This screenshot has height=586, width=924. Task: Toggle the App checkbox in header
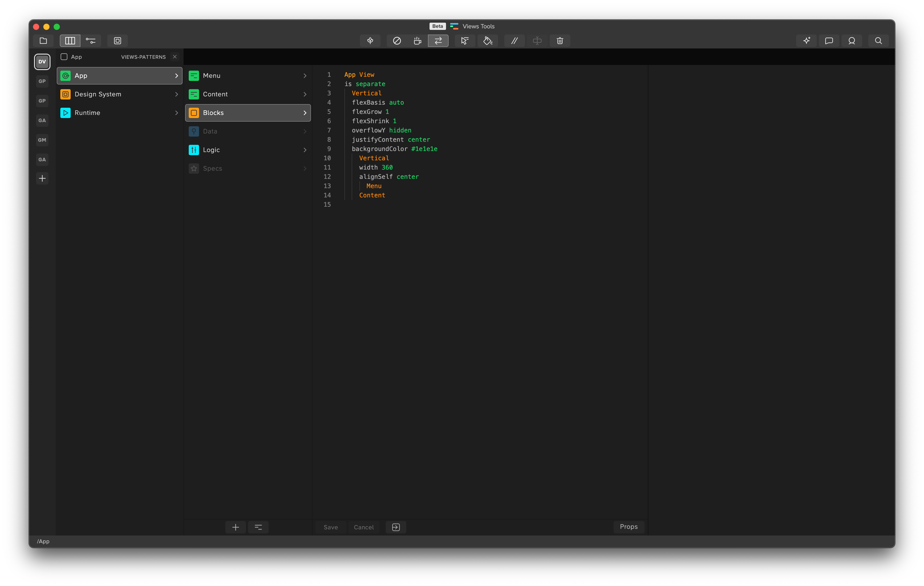coord(64,57)
